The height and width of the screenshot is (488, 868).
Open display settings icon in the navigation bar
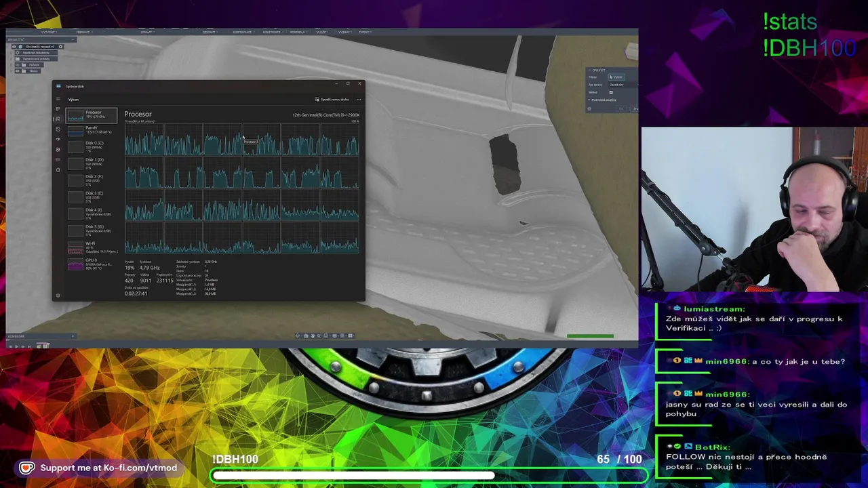click(x=334, y=335)
